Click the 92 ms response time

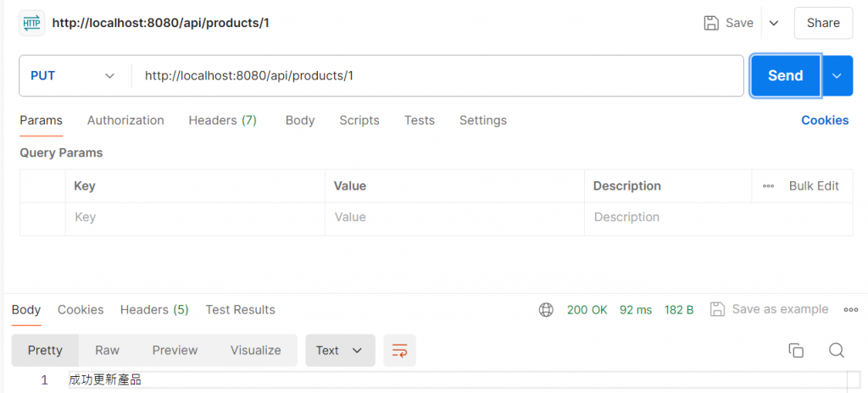pos(636,310)
